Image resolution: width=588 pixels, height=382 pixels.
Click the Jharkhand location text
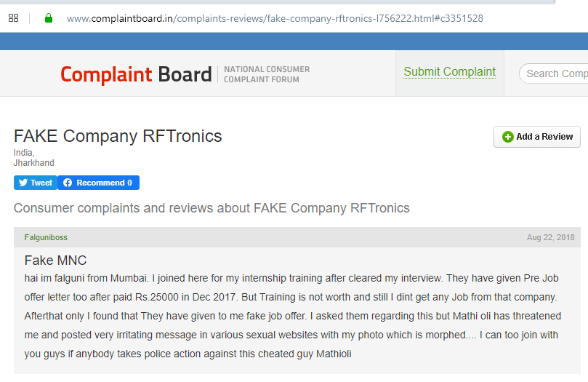pos(33,163)
